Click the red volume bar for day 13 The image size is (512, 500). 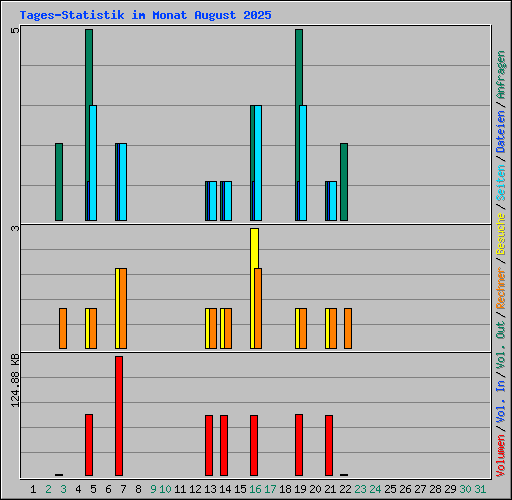click(209, 445)
